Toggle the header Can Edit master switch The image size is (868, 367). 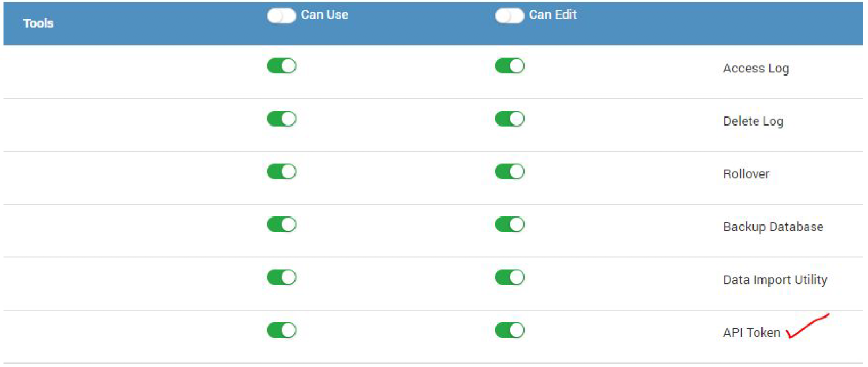[x=509, y=16]
